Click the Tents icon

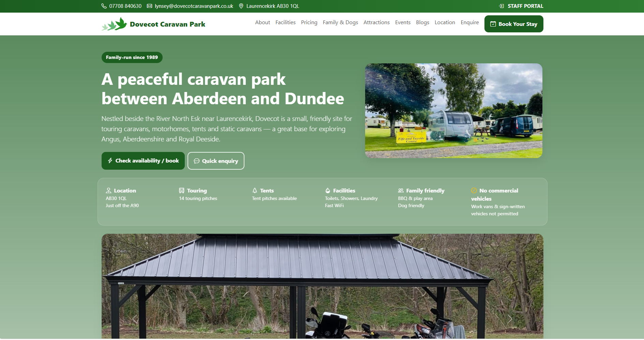coord(255,191)
